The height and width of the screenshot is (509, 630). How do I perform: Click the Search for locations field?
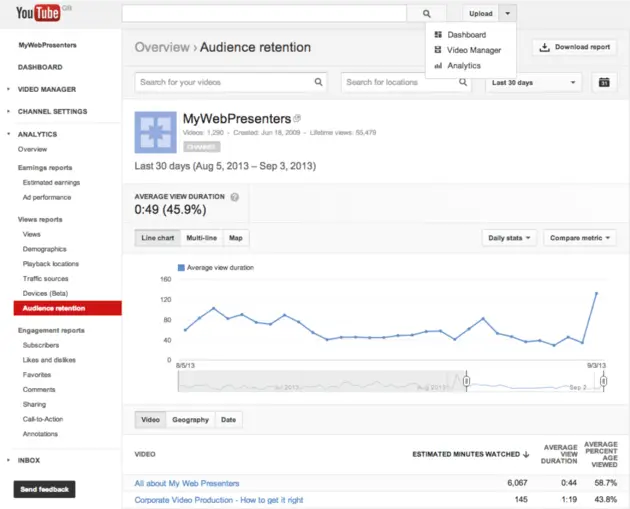coord(406,82)
